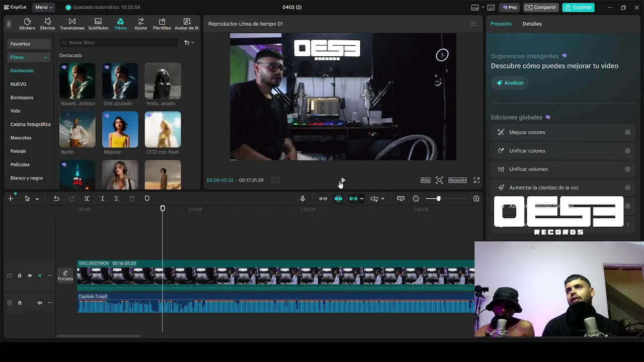644x362 pixels.
Task: Open the Plantillas panel
Action: pyautogui.click(x=162, y=24)
